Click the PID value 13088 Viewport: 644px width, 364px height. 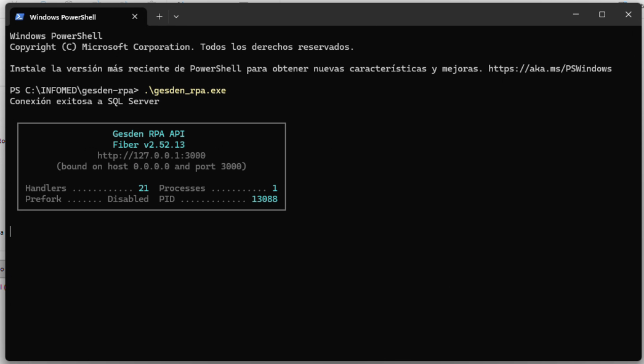click(x=265, y=199)
